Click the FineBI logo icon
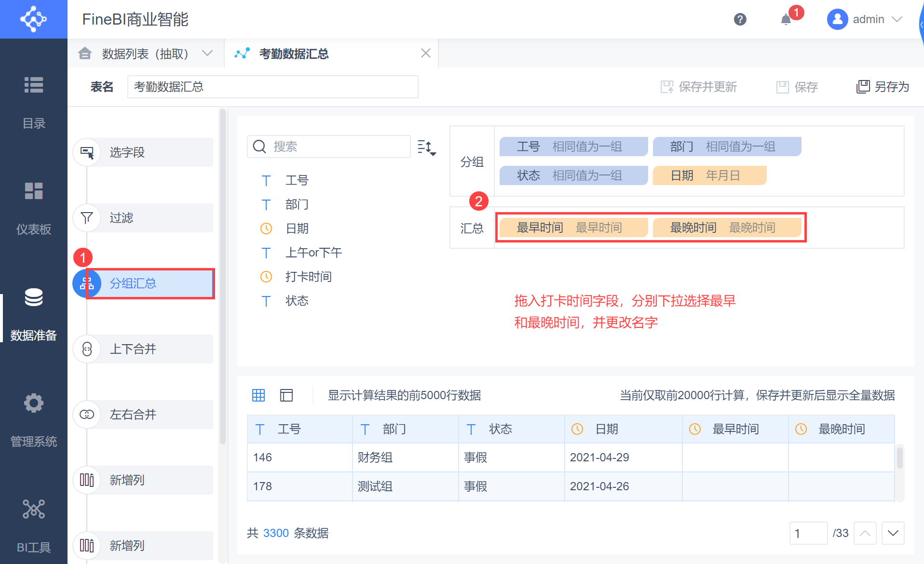 click(x=33, y=19)
